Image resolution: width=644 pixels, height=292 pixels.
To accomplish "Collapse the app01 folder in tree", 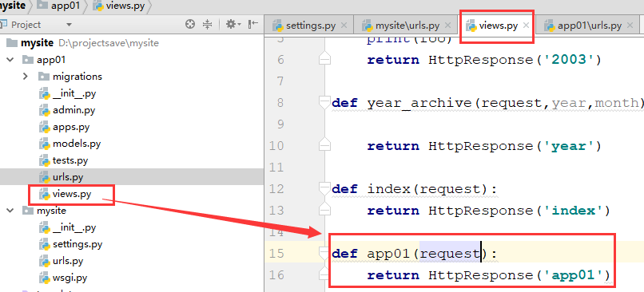I will [10, 60].
